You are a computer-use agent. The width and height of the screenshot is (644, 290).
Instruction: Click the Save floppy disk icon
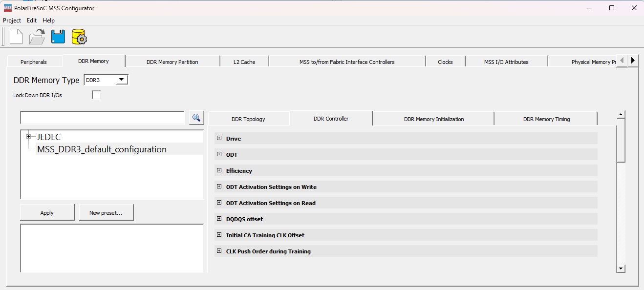coord(58,37)
